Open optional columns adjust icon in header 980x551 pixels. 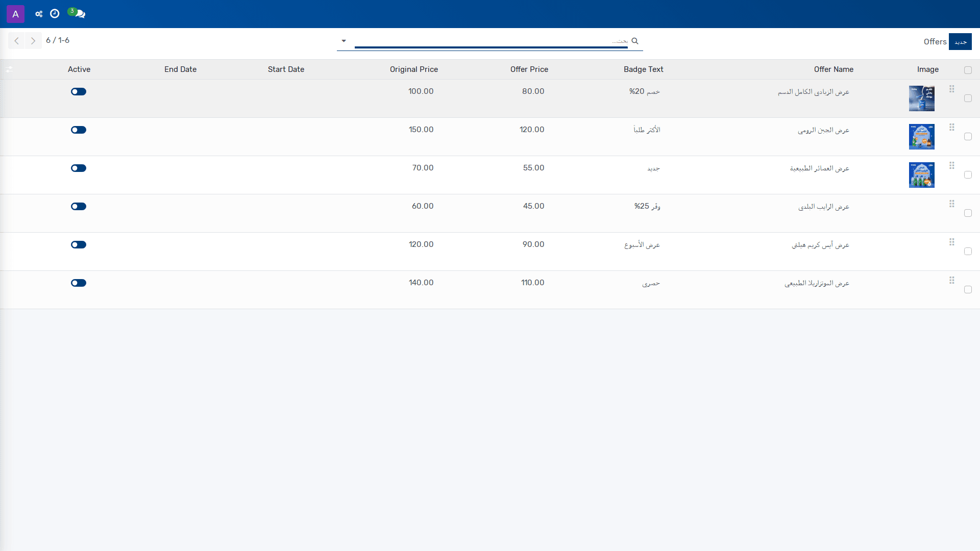pyautogui.click(x=9, y=69)
